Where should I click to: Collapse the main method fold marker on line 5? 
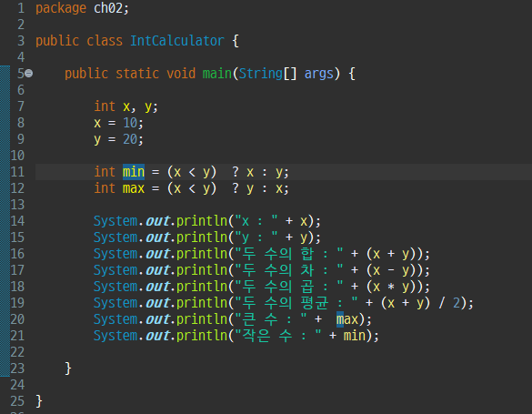coord(29,74)
